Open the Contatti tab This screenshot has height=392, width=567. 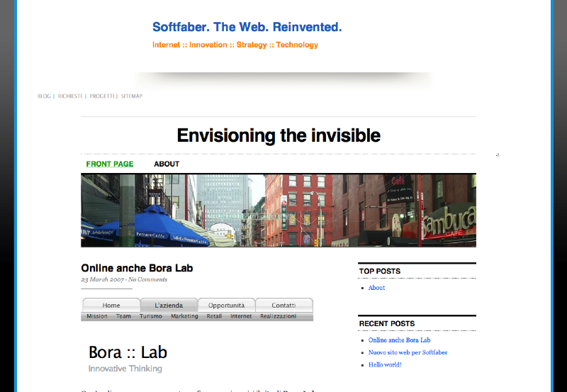(283, 305)
